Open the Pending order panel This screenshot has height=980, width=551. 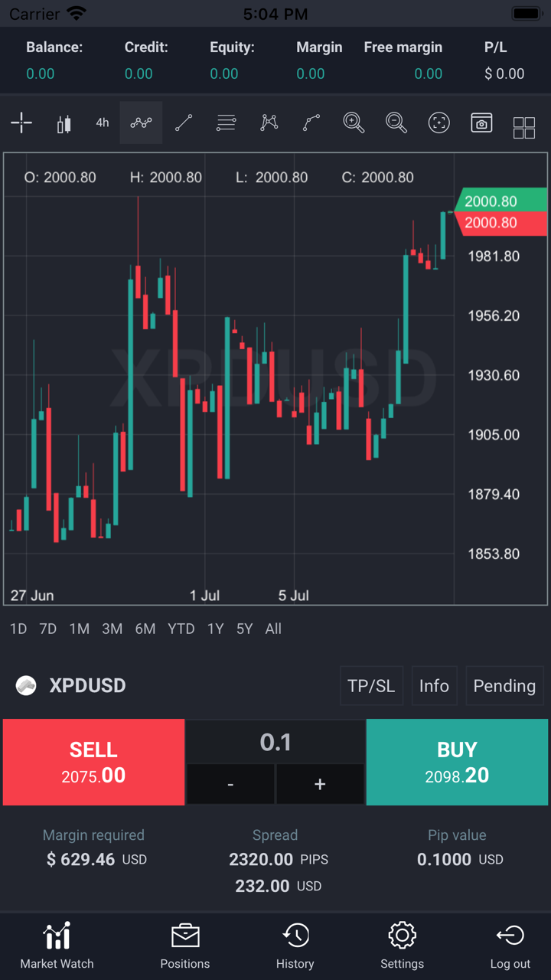click(x=504, y=685)
